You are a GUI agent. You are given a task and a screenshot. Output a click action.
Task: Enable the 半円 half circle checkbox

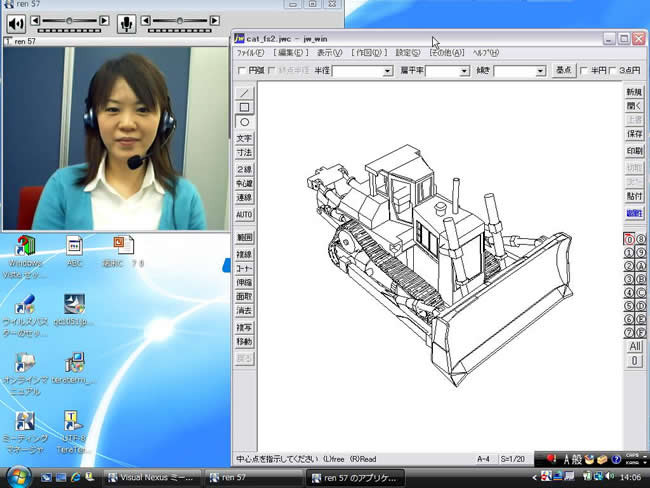coord(583,71)
